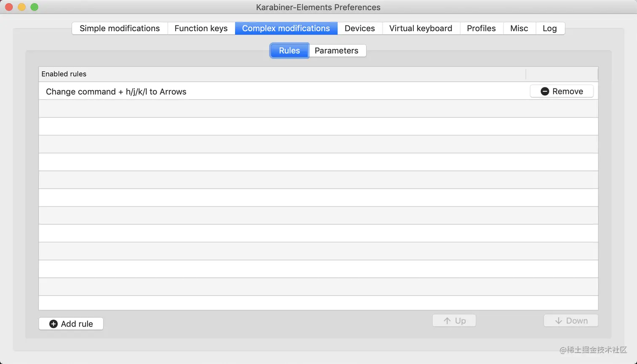This screenshot has width=637, height=364.
Task: Open the Simple modifications tab
Action: click(x=120, y=28)
